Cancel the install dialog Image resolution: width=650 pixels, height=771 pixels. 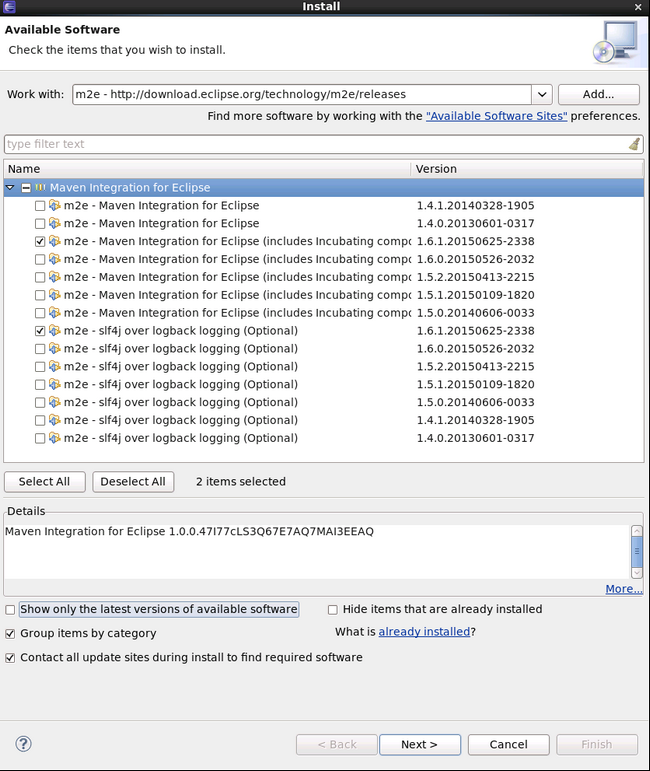tap(508, 744)
